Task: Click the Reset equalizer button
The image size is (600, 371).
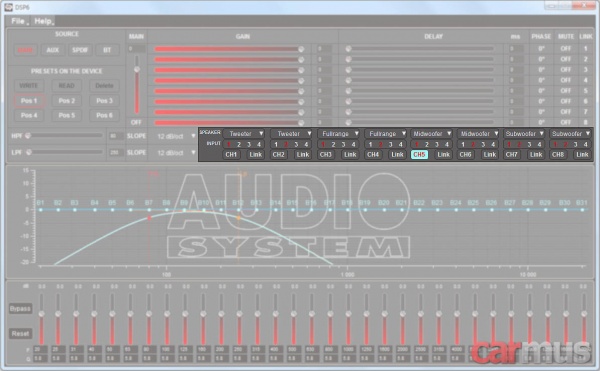Action: tap(20, 334)
